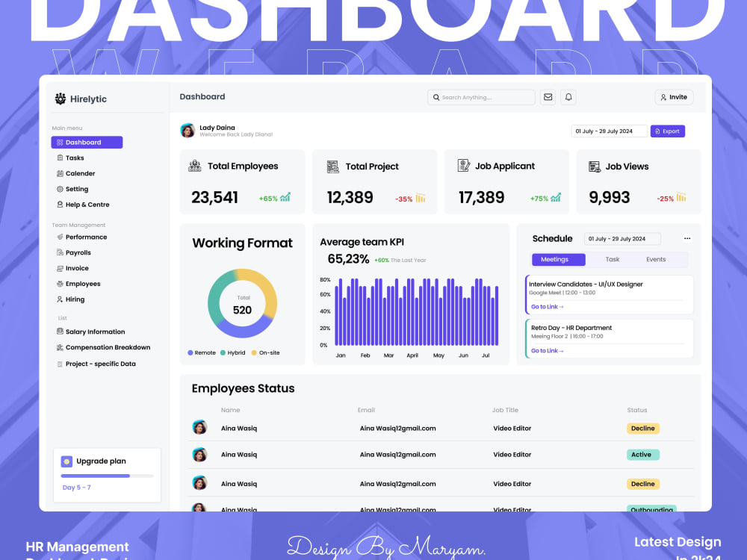This screenshot has height=560, width=747.
Task: Click the first Aina Wasiq row avatar
Action: (x=199, y=427)
